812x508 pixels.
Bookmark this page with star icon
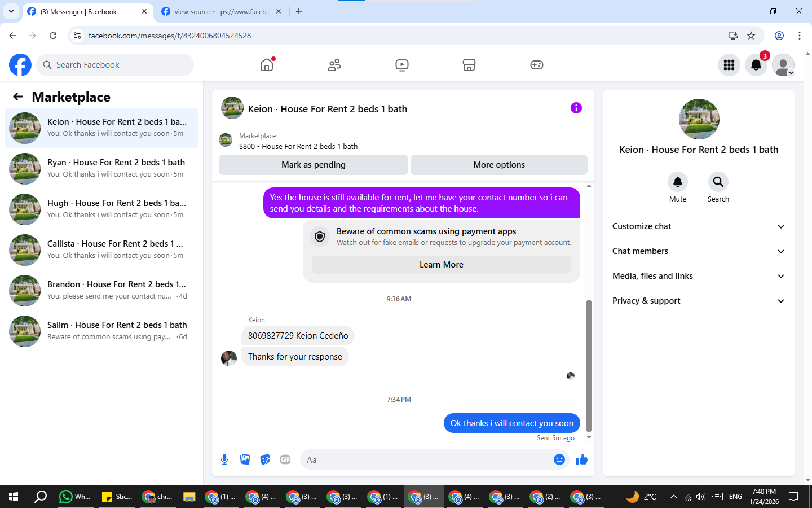pyautogui.click(x=751, y=36)
